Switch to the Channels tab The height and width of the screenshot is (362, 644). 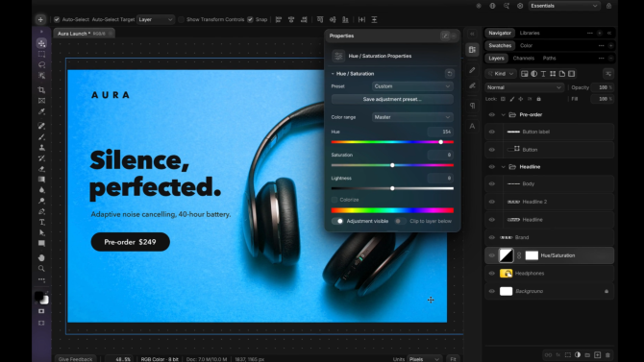(523, 59)
